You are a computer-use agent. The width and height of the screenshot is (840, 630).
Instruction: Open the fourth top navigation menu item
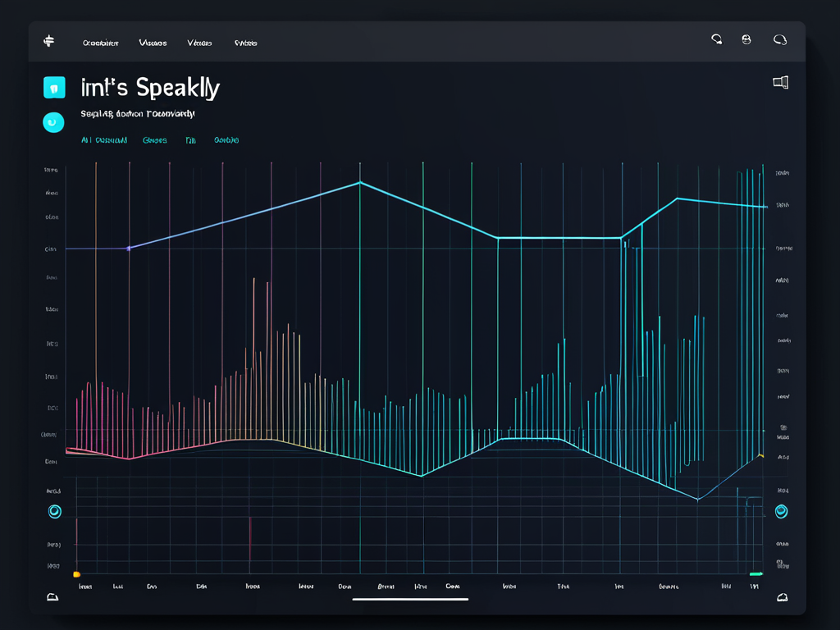245,43
